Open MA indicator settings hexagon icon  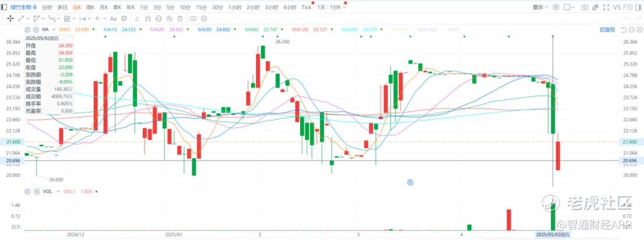pyautogui.click(x=27, y=30)
